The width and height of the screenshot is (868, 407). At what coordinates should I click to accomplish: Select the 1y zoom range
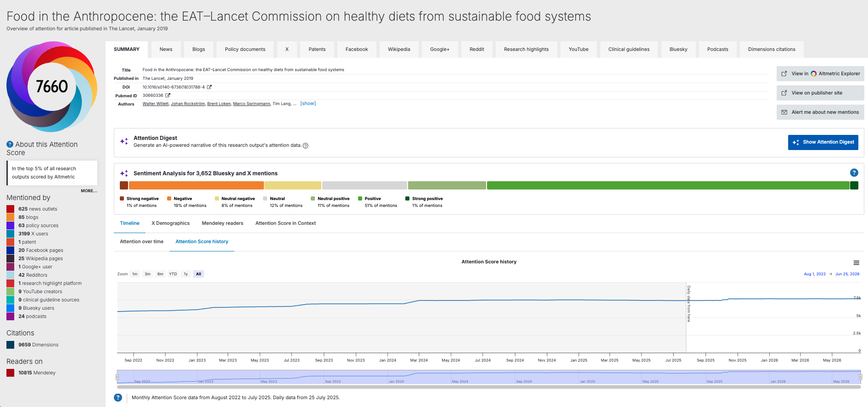186,274
